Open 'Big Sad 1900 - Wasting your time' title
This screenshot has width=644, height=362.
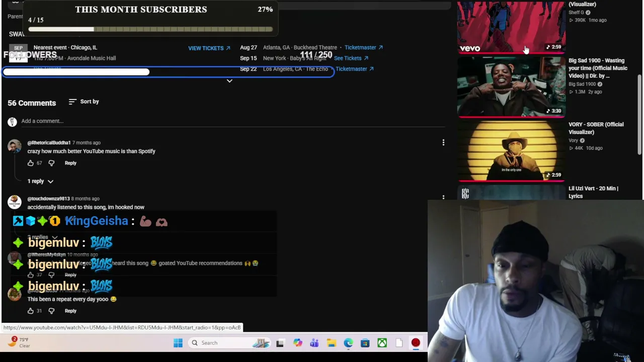point(598,68)
